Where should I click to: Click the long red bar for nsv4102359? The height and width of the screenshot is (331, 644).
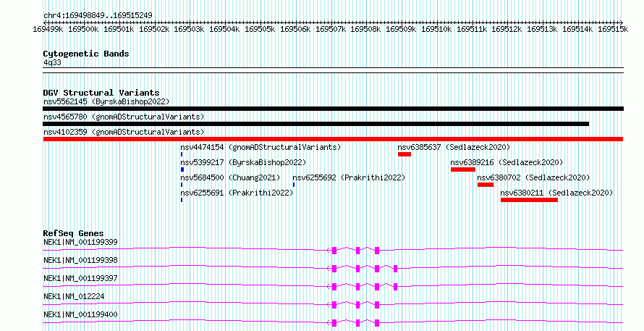coord(333,139)
